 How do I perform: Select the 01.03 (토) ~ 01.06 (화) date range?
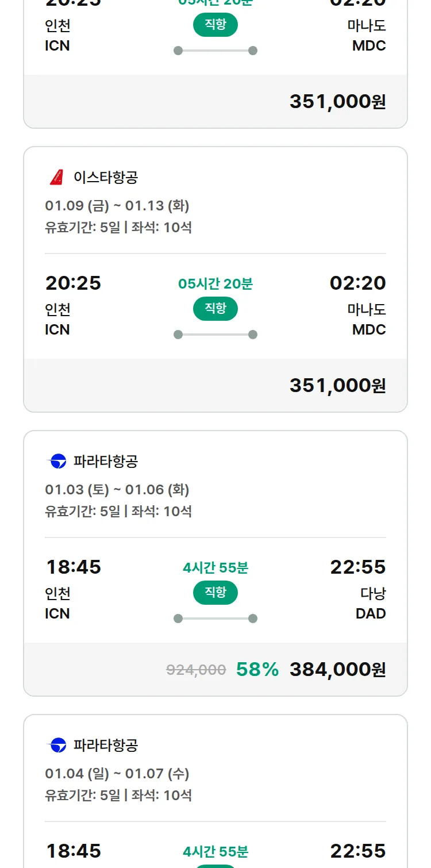117,489
